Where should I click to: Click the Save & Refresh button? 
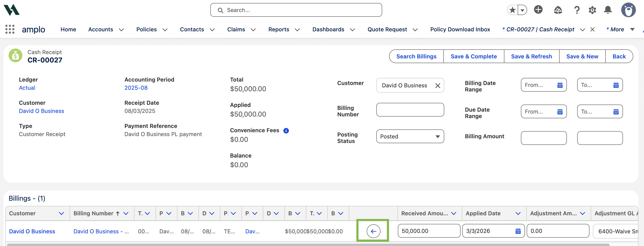click(x=531, y=56)
